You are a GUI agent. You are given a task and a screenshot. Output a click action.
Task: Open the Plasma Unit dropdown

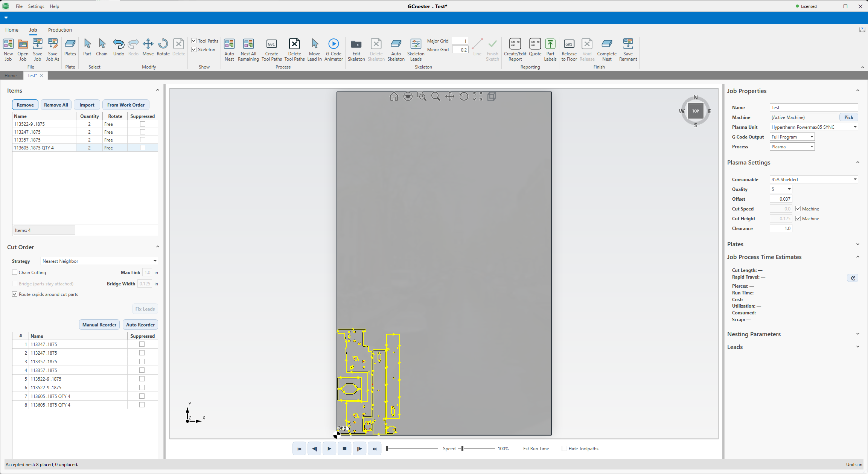click(x=814, y=127)
